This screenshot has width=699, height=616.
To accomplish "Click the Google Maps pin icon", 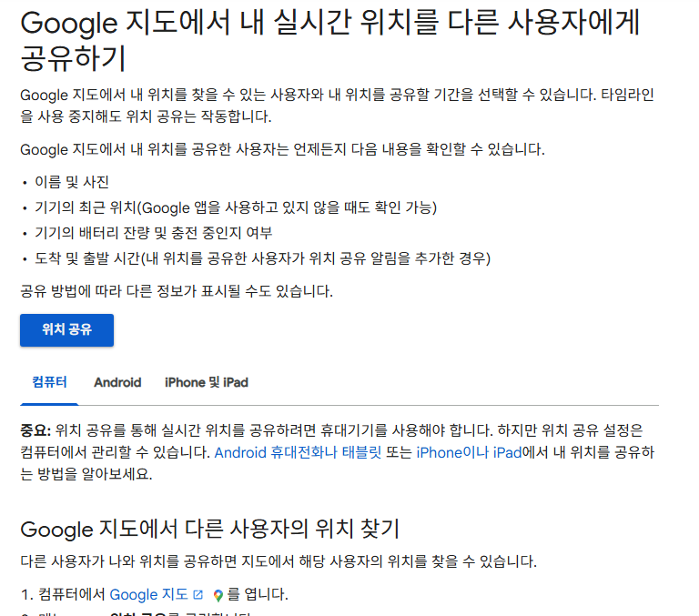I will pyautogui.click(x=218, y=595).
